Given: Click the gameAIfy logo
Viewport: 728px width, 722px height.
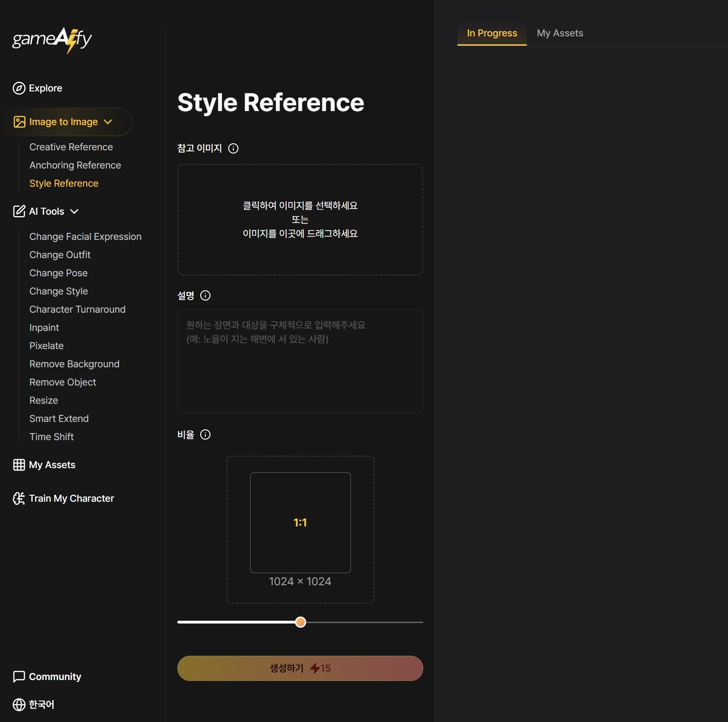Looking at the screenshot, I should 52,40.
